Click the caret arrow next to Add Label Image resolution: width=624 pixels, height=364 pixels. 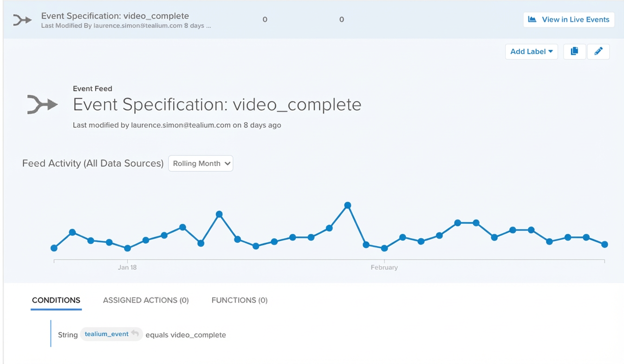(551, 52)
